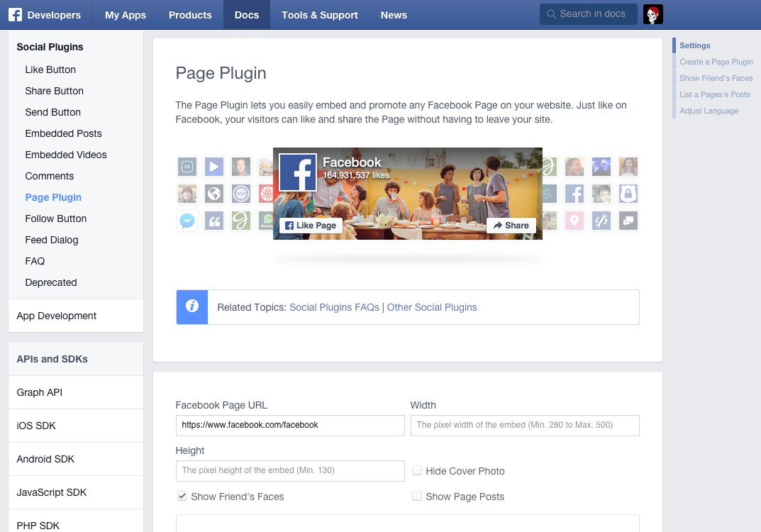Click the quotation marks icon

point(214,221)
